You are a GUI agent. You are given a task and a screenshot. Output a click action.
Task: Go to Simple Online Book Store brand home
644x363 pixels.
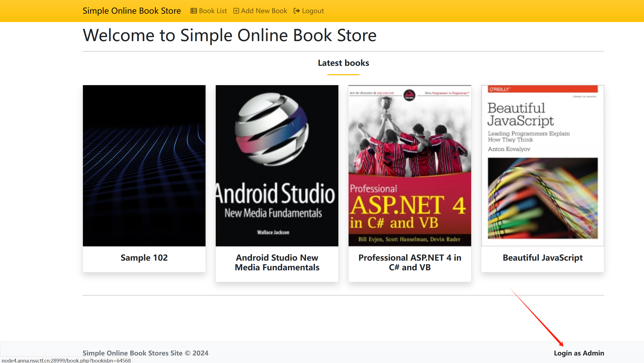coord(131,11)
